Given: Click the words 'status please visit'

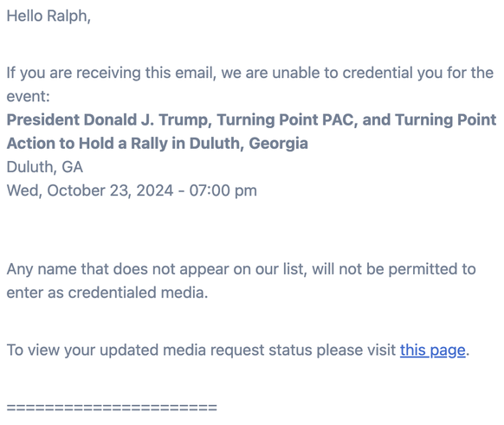Looking at the screenshot, I should pyautogui.click(x=333, y=351).
